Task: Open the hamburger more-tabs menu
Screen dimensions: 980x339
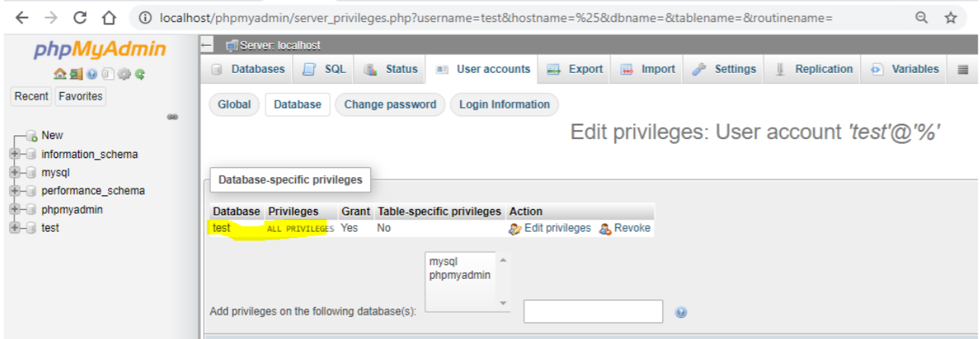Action: pyautogui.click(x=963, y=69)
